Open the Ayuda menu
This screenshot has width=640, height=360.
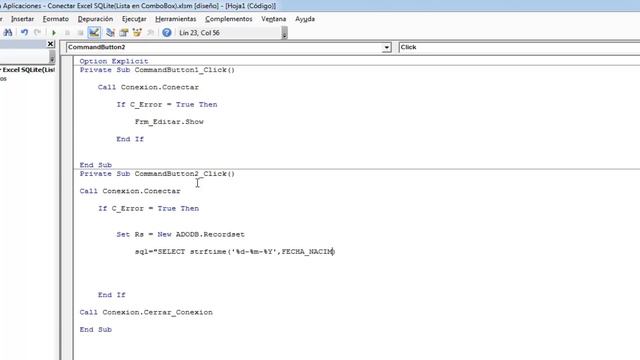tap(305, 19)
